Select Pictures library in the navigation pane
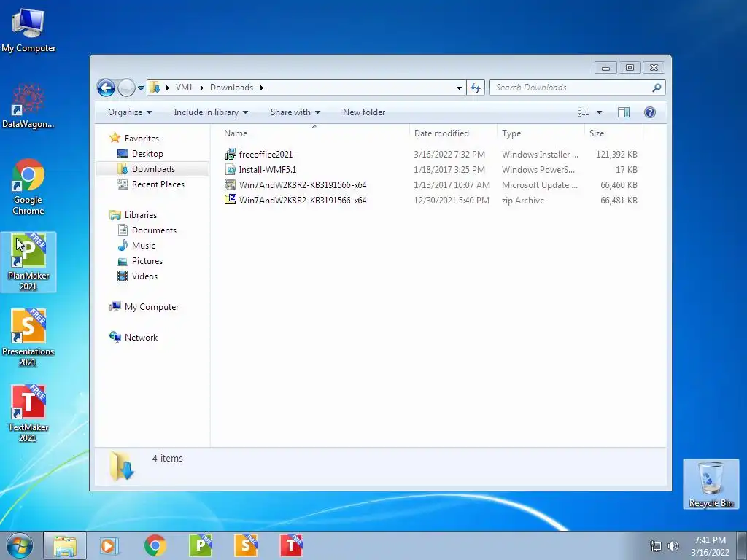 pos(147,261)
